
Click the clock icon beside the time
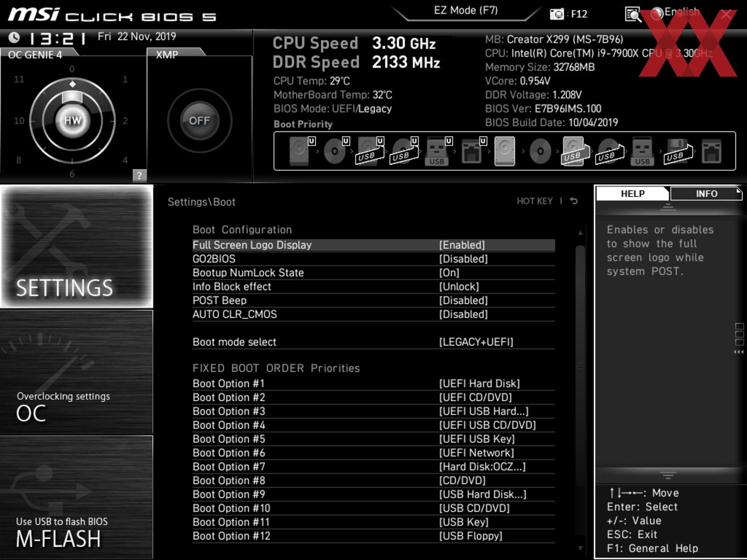[x=14, y=37]
